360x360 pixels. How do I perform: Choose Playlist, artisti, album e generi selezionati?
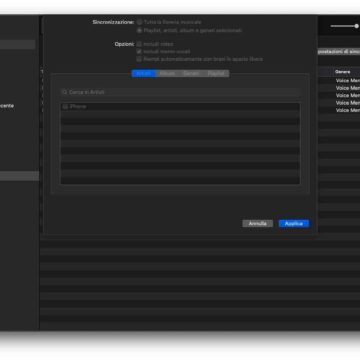(140, 30)
